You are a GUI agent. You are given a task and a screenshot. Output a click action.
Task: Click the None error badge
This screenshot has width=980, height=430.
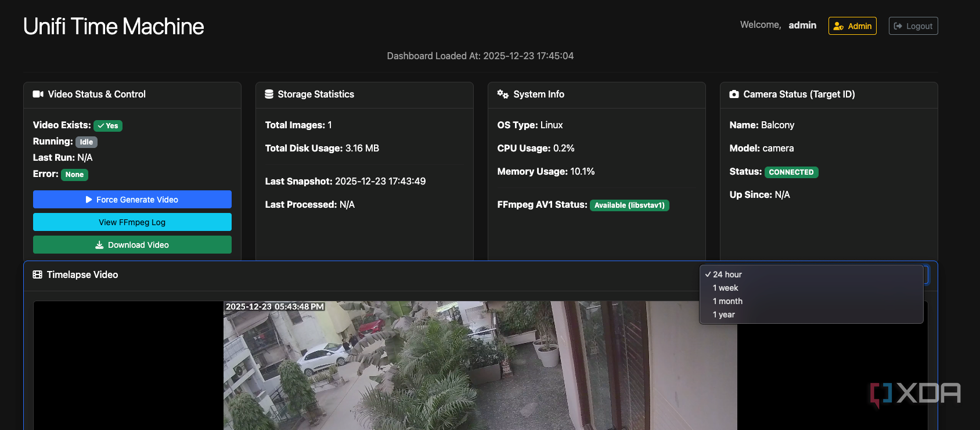(74, 174)
